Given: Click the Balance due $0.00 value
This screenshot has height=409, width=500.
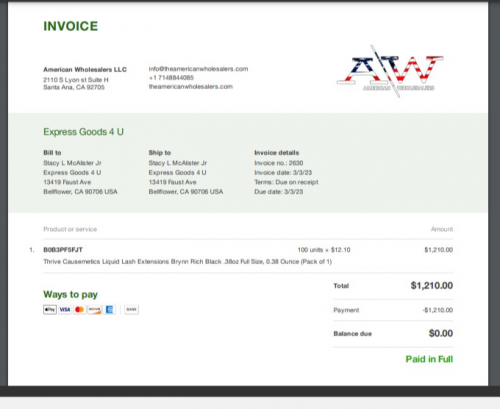Looking at the screenshot, I should [x=441, y=333].
